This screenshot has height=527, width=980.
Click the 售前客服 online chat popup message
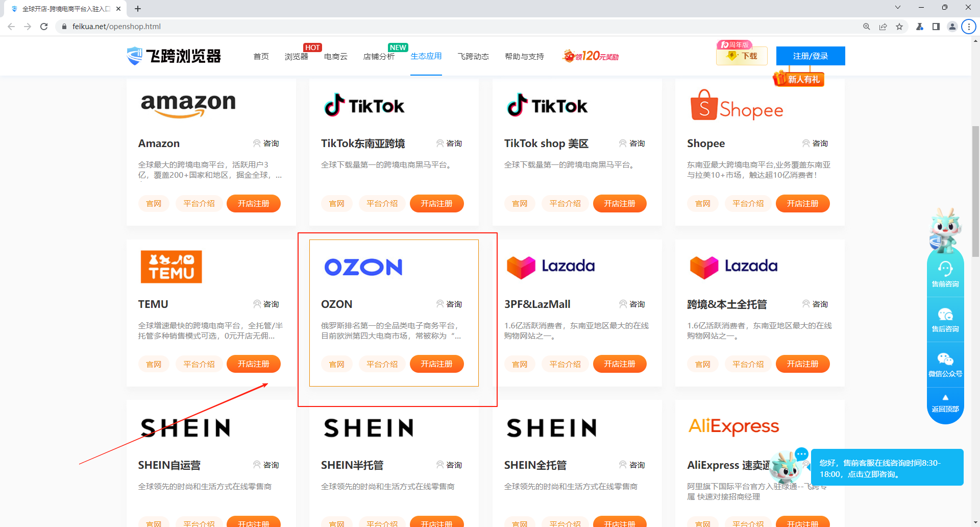click(887, 467)
